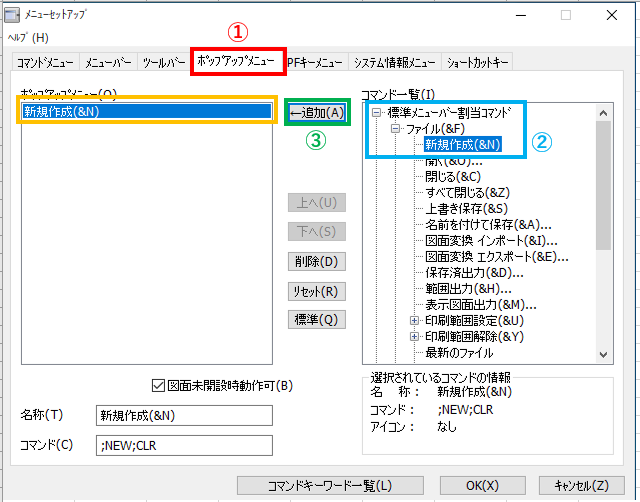The image size is (640, 502).
Task: Select 閉じる(&C) in the command tree
Action: coord(453,177)
